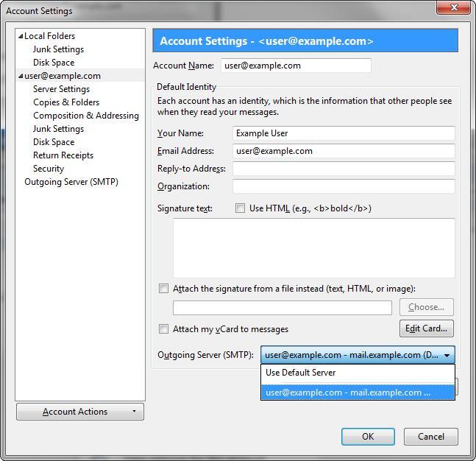Open Security settings for the account
This screenshot has width=476, height=461.
point(49,169)
